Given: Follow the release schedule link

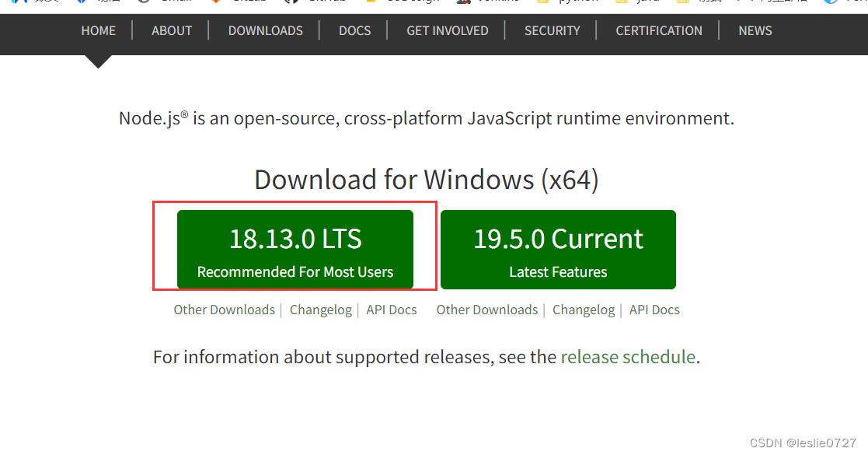Looking at the screenshot, I should [x=628, y=357].
